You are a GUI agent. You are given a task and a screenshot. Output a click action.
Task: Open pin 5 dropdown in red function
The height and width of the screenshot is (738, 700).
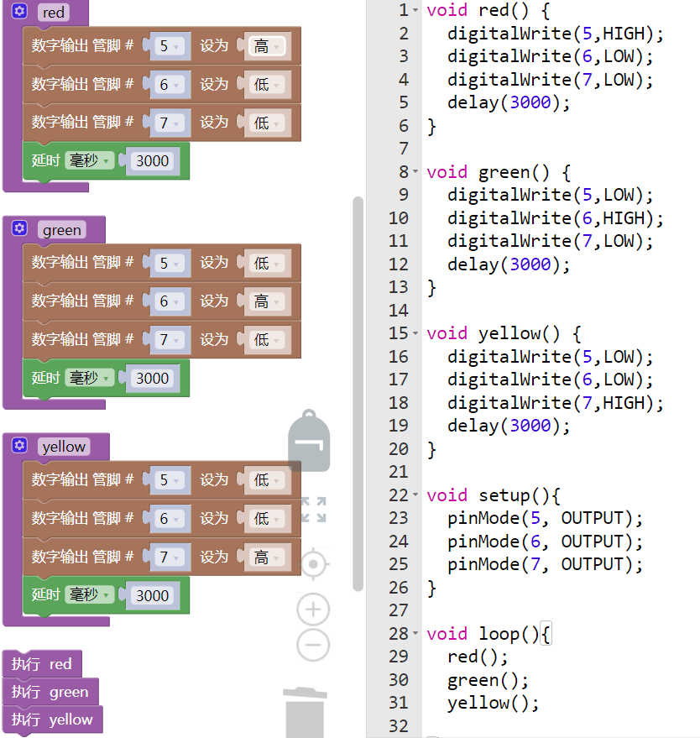click(169, 46)
